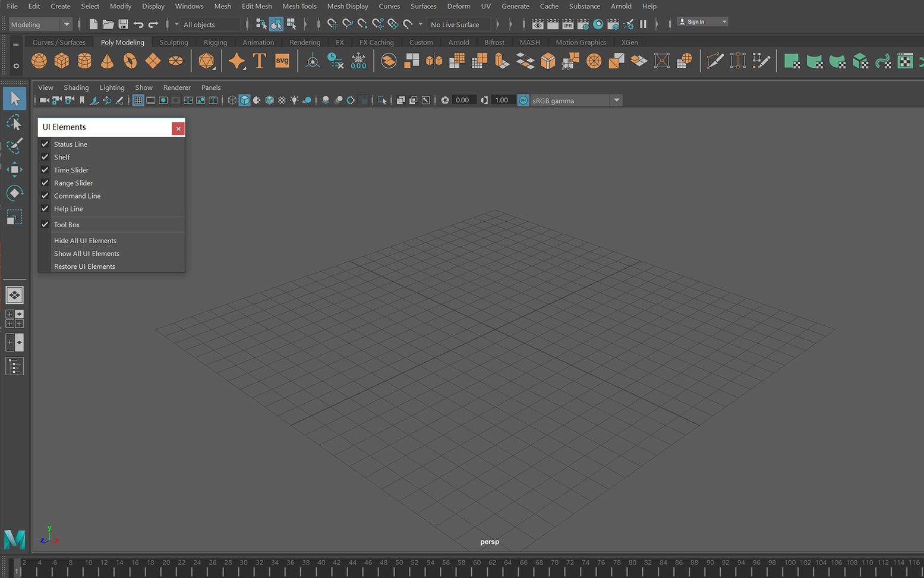924x578 pixels.
Task: Open the Sign In dropdown
Action: (724, 22)
